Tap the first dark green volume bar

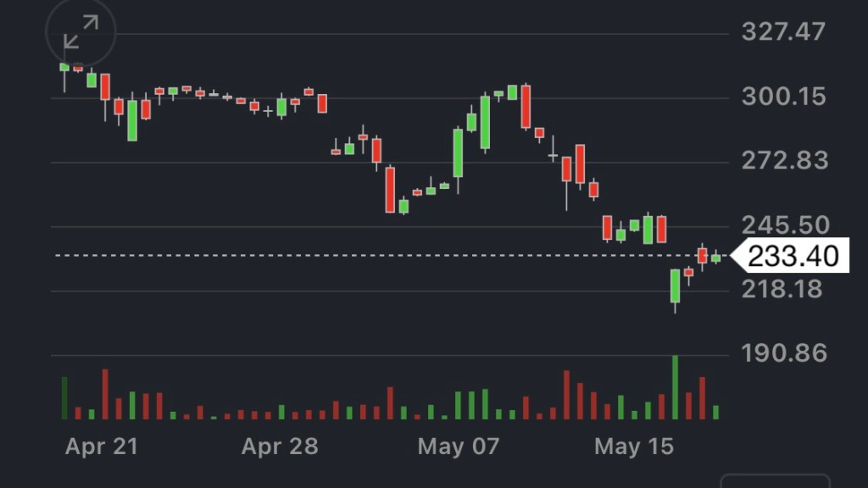tap(64, 398)
